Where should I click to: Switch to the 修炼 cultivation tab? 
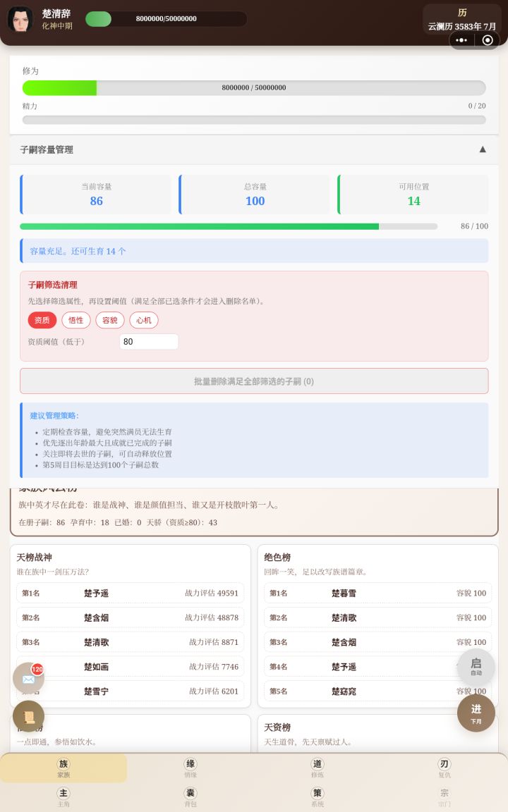(317, 768)
